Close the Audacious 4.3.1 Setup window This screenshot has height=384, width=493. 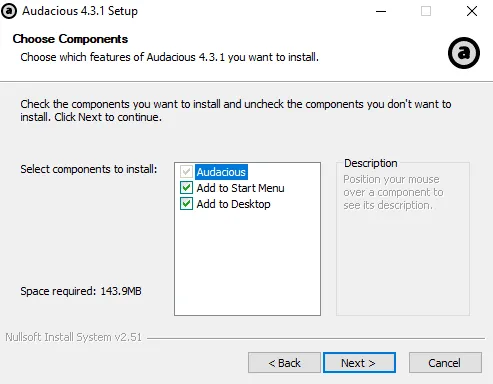tap(472, 11)
